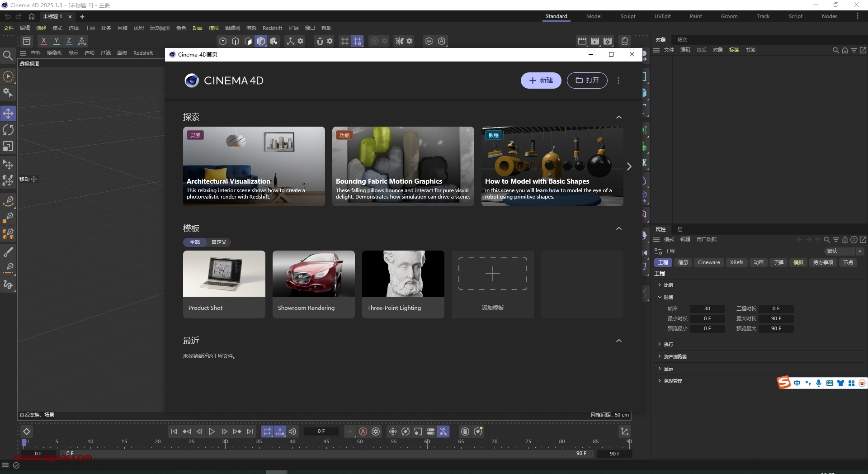
Task: Open keyframe selection settings gear
Action: pyautogui.click(x=376, y=431)
